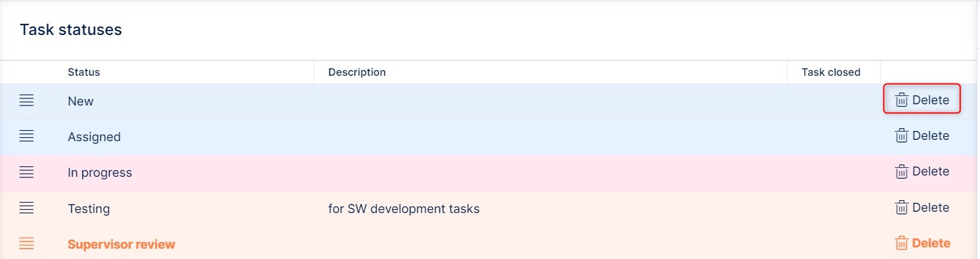This screenshot has width=980, height=259.
Task: Select the Assigned status name
Action: [x=94, y=137]
